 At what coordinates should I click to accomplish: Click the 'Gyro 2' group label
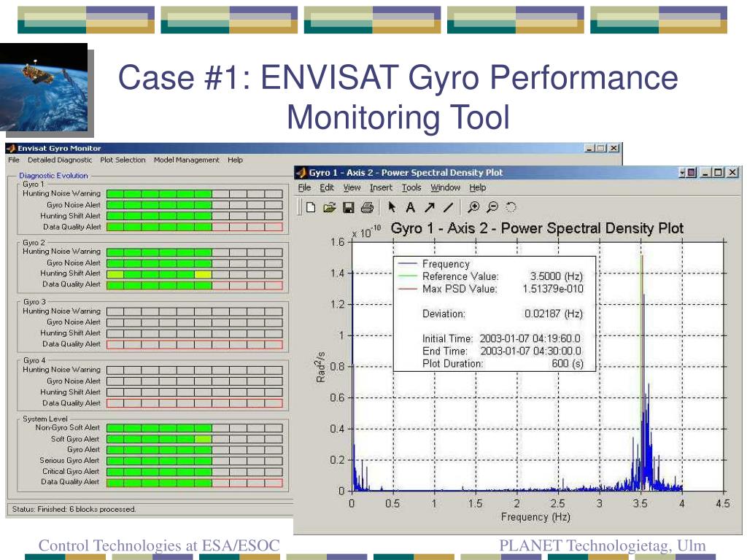[34, 242]
